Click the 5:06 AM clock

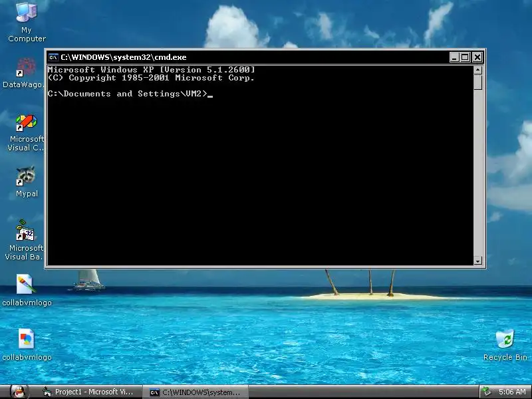tap(512, 392)
